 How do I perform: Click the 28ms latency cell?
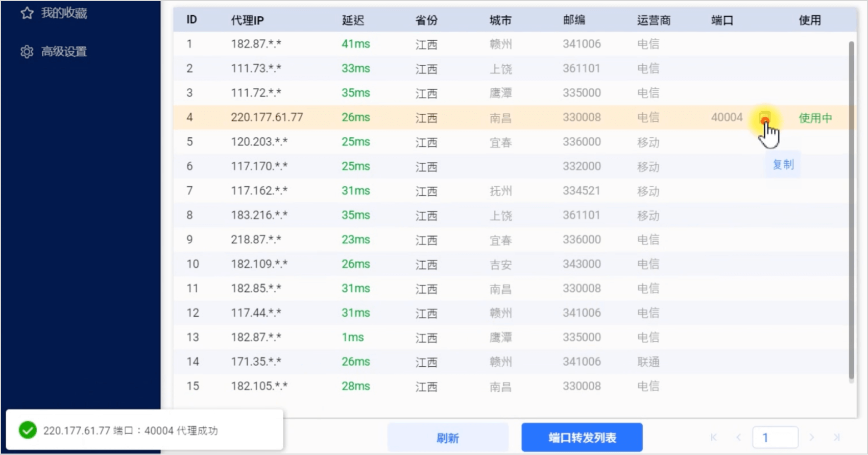(x=355, y=386)
